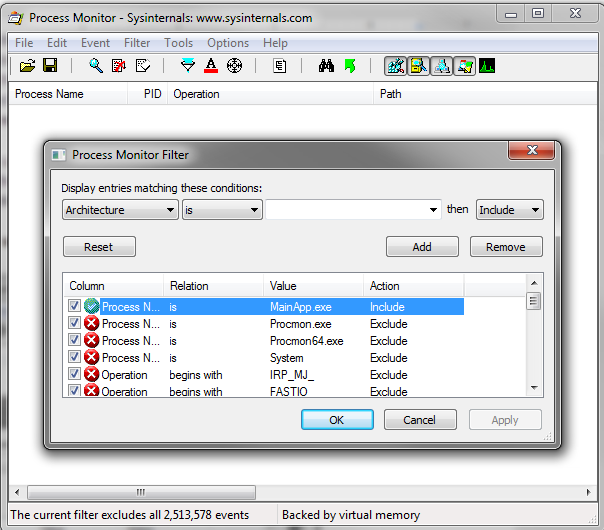This screenshot has height=530, width=604.
Task: Click the Add button
Action: point(422,247)
